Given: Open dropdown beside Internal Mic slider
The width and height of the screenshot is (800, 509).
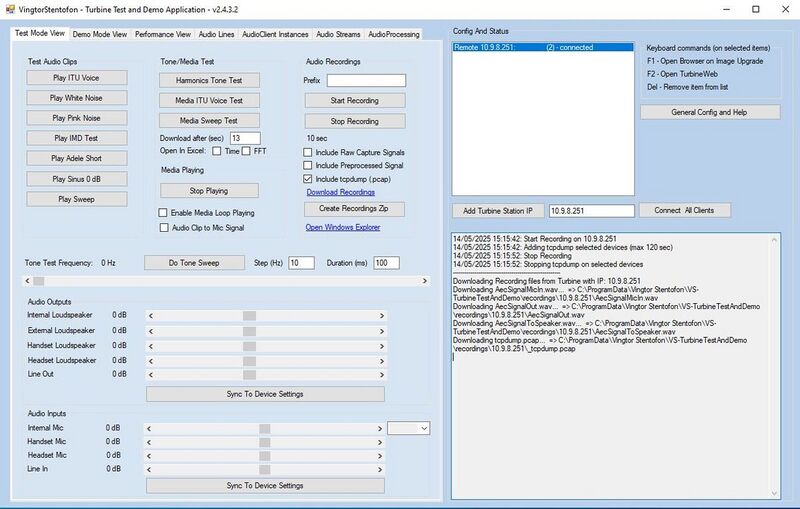Looking at the screenshot, I should [x=409, y=428].
